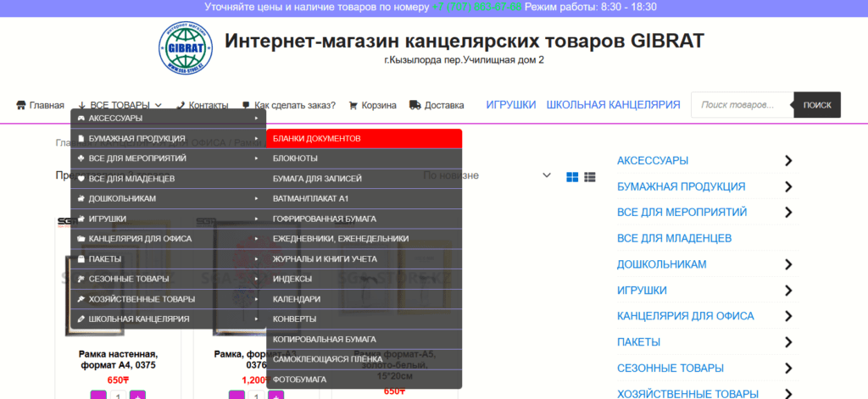Open product Рамка настенная, формат А4, 0375
The width and height of the screenshot is (868, 399).
(117, 360)
